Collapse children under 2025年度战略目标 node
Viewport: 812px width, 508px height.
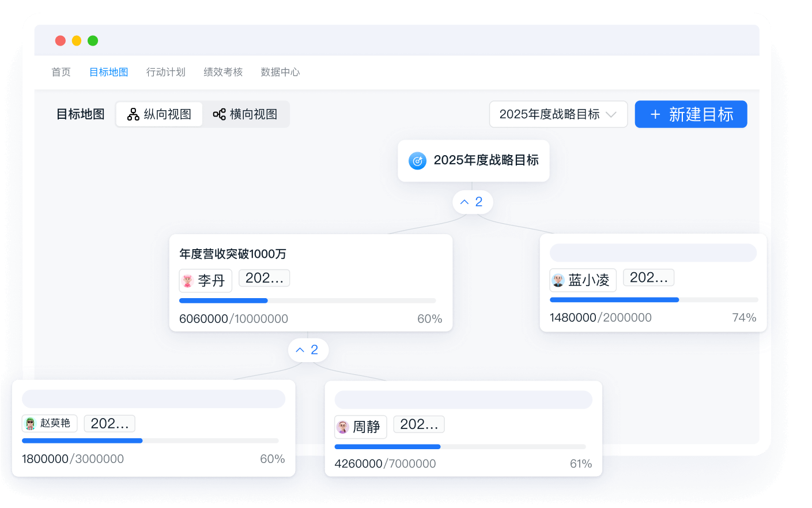(472, 202)
